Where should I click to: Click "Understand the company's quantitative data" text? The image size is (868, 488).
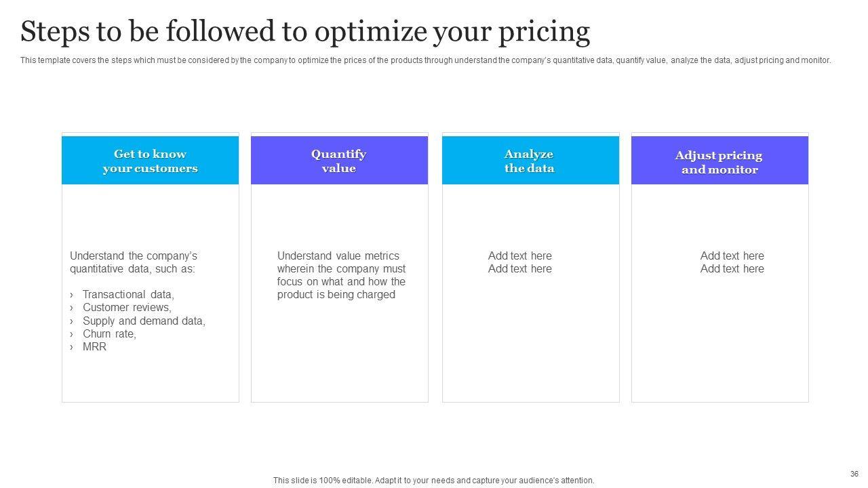(x=134, y=262)
